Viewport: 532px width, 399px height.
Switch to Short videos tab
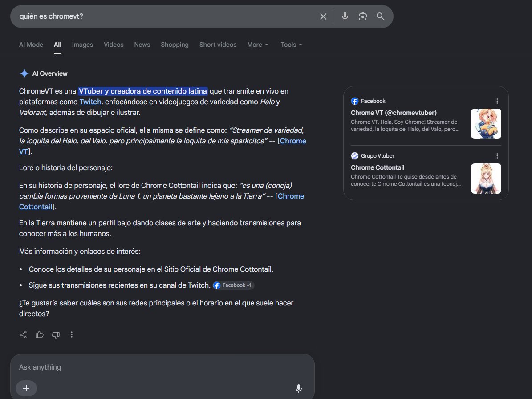[x=218, y=45]
